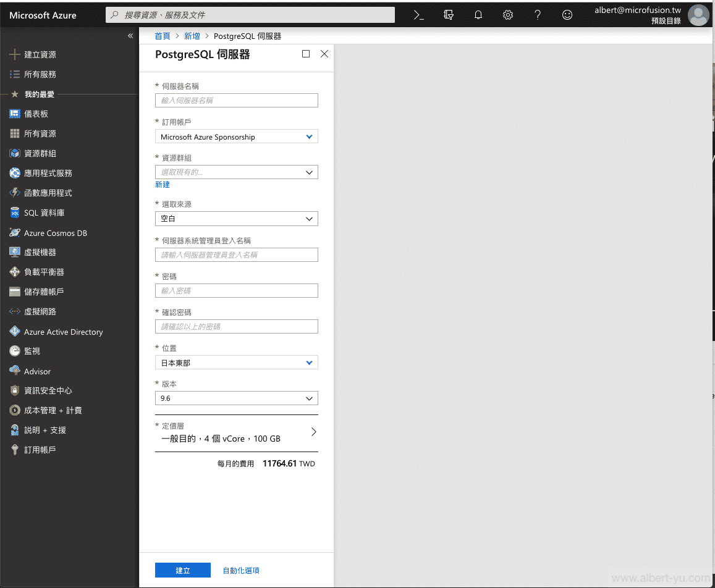Focus the 密碼 input field
The height and width of the screenshot is (588, 715).
pos(236,291)
